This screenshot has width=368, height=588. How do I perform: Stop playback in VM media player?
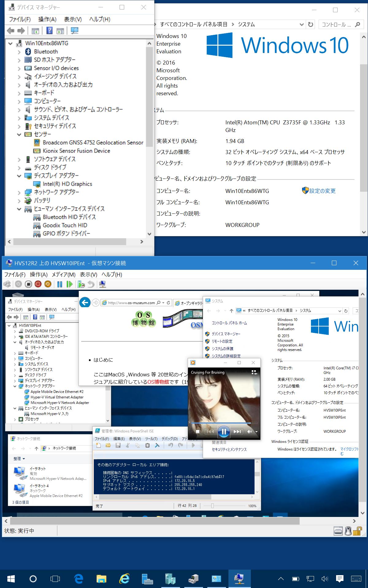[197, 432]
